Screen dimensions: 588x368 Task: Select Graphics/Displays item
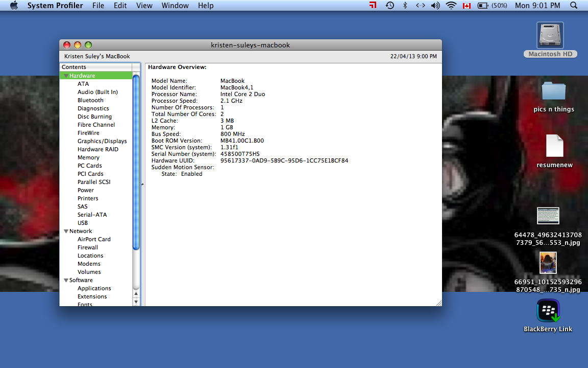click(102, 141)
